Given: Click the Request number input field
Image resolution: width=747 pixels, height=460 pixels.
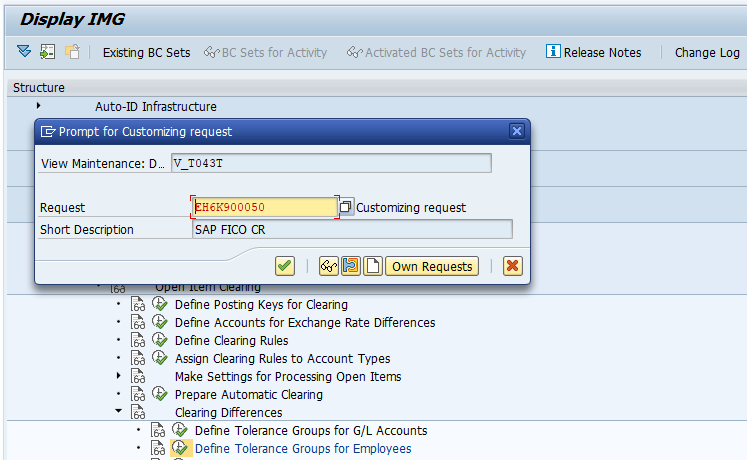Looking at the screenshot, I should pyautogui.click(x=264, y=207).
